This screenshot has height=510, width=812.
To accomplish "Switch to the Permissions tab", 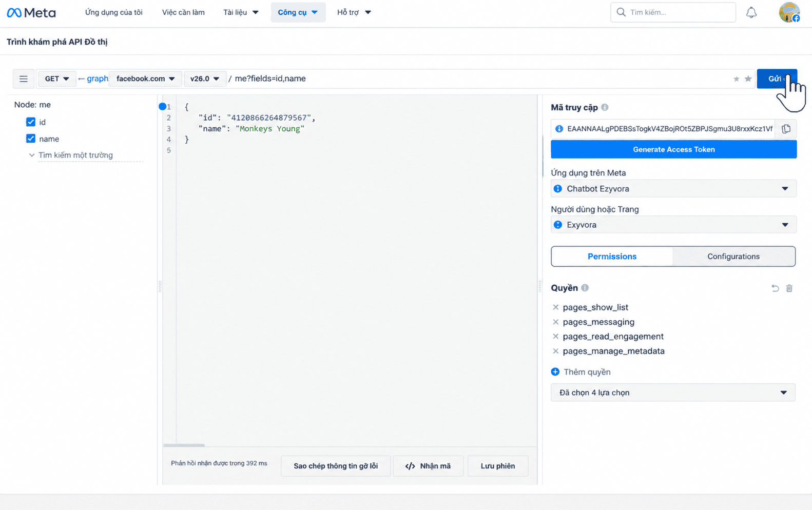I will tap(612, 257).
